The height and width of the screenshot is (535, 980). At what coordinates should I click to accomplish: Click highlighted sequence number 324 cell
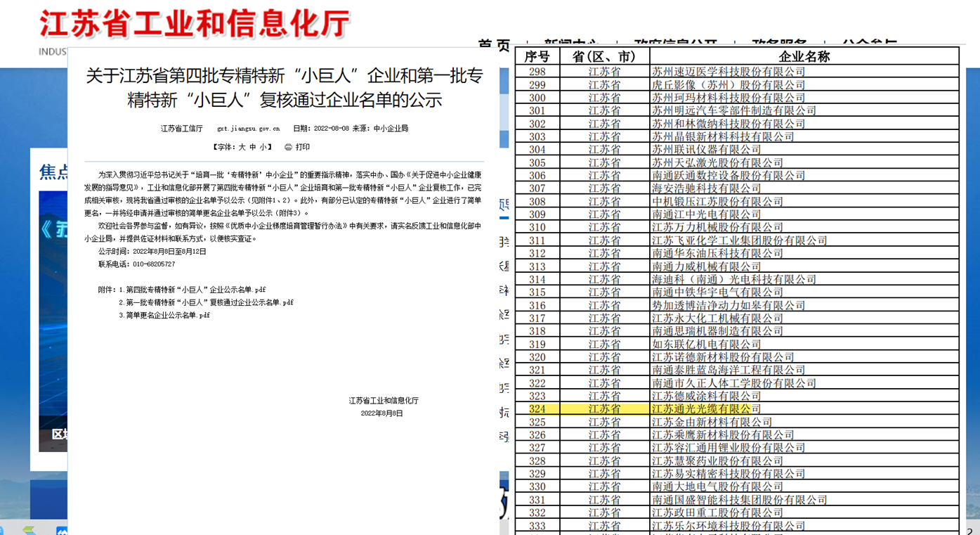pyautogui.click(x=537, y=408)
